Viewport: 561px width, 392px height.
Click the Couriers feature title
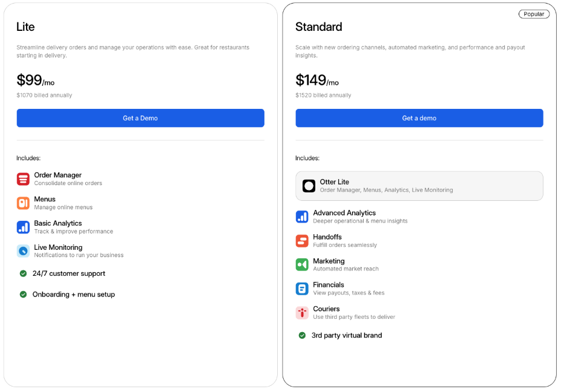tap(326, 309)
